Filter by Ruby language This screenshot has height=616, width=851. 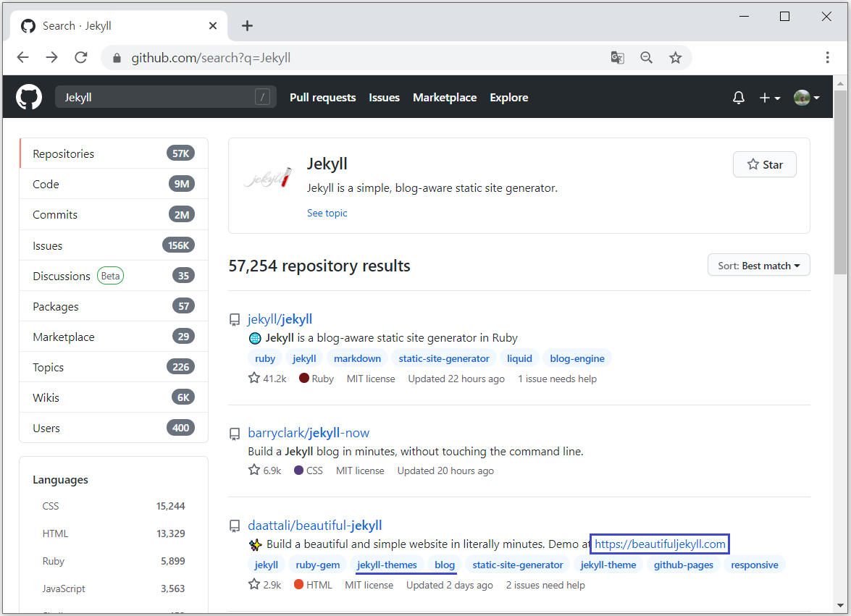point(114,561)
